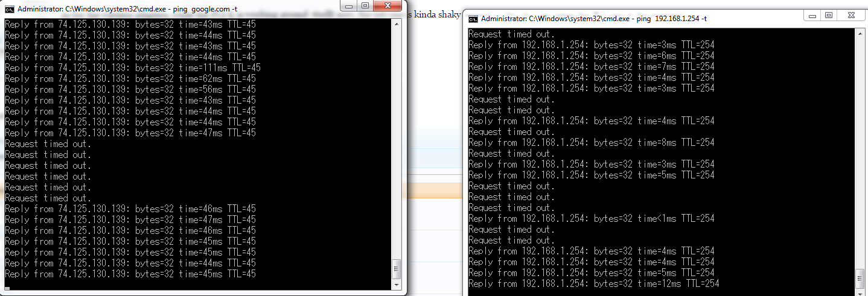Minimize the ping 192.168.1.254 window

coord(812,16)
